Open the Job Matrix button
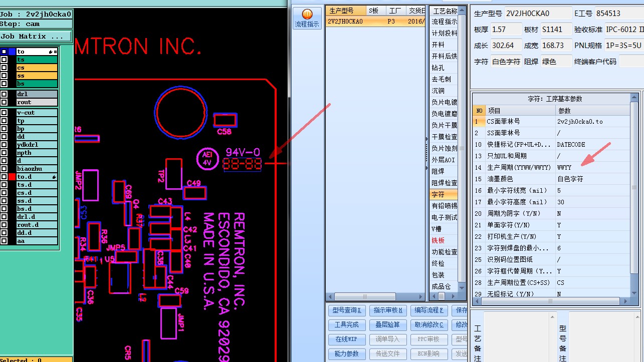Screen dimensions: 644x362 36,36
